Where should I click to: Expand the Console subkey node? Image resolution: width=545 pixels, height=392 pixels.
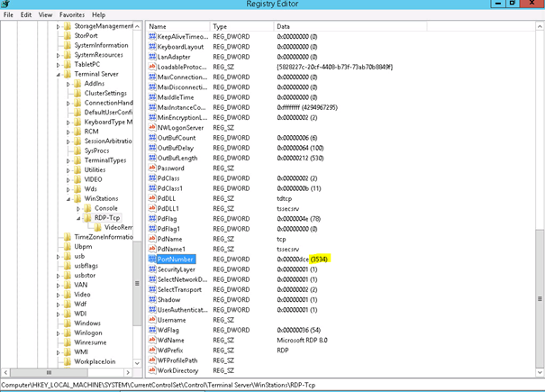pyautogui.click(x=78, y=207)
